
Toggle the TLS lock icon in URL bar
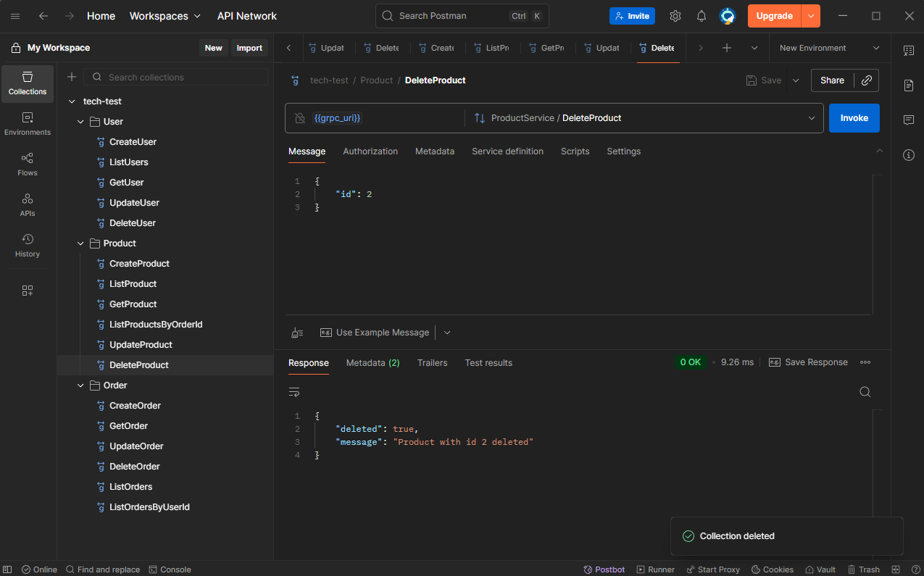pos(300,118)
